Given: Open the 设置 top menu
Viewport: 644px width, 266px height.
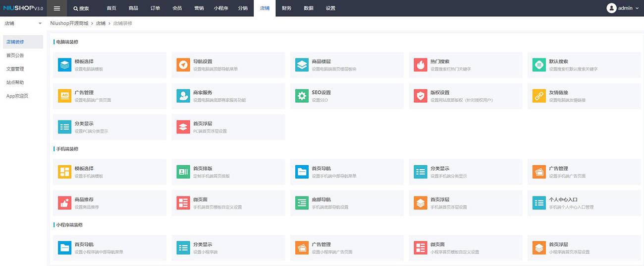Looking at the screenshot, I should [x=330, y=8].
